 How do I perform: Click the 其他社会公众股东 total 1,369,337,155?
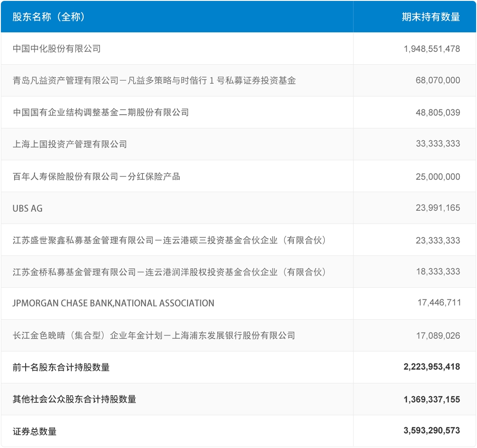tap(431, 399)
